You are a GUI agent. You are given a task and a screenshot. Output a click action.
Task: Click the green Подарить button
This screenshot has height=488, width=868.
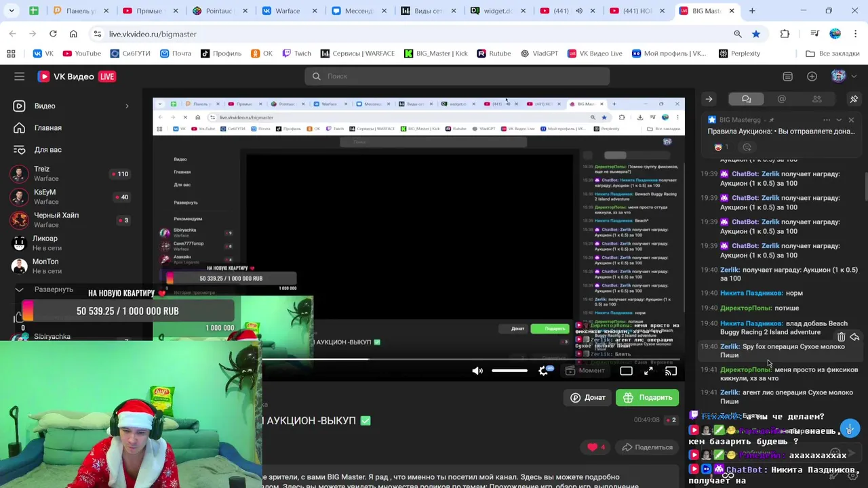coord(648,398)
